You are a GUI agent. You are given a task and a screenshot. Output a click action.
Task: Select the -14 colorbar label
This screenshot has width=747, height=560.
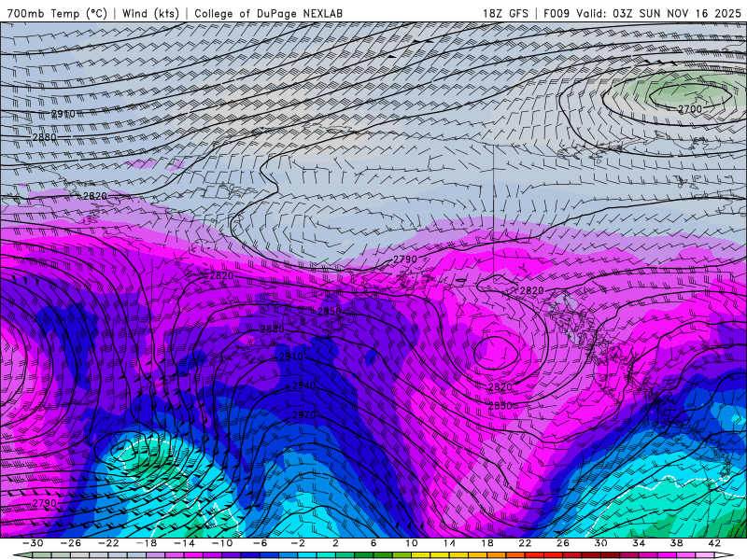184,543
